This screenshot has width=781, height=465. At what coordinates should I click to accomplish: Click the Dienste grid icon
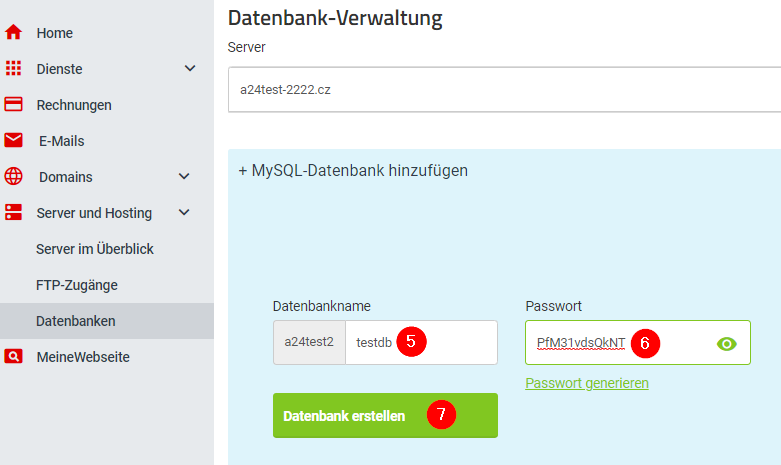(x=13, y=69)
